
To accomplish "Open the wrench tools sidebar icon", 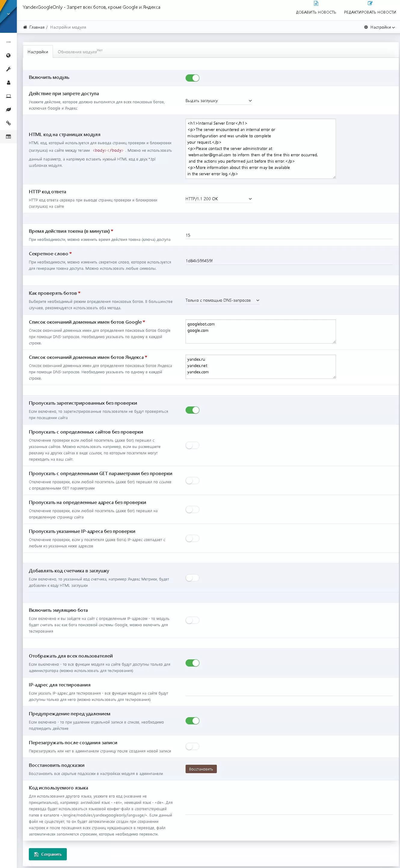I will pyautogui.click(x=8, y=69).
